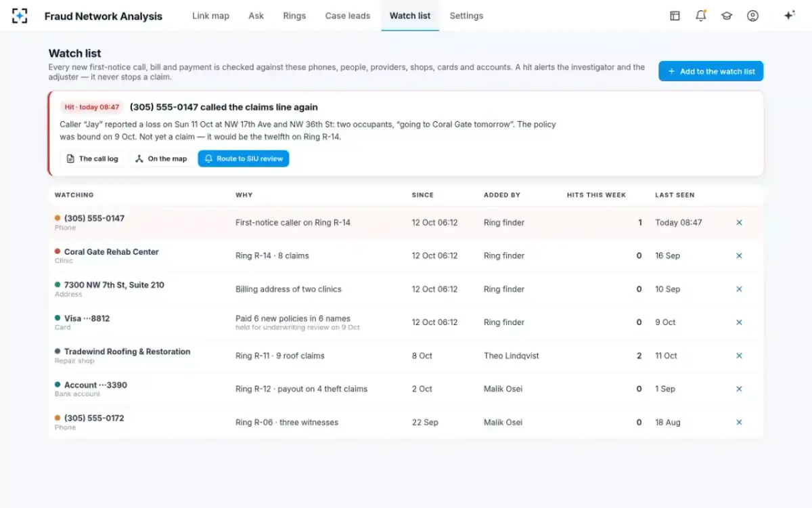Click 'Ring R-06 · three witnesses'
Image resolution: width=812 pixels, height=508 pixels.
[x=287, y=422]
